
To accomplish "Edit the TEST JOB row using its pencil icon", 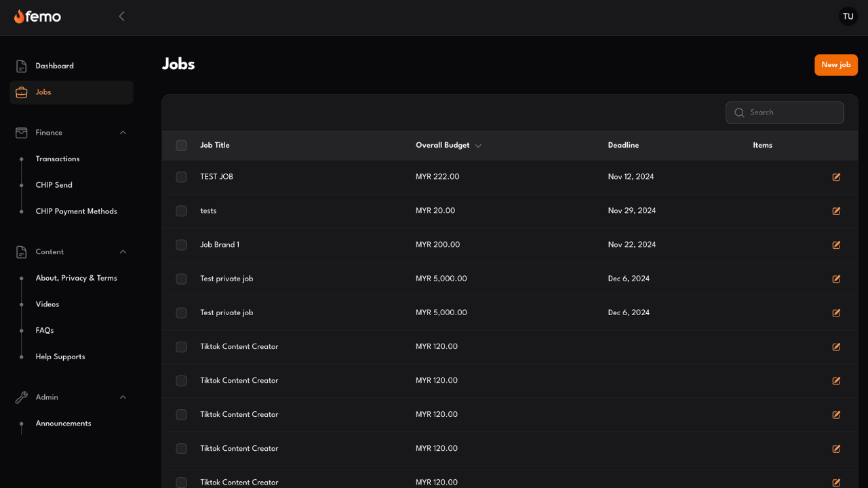I will [x=835, y=177].
